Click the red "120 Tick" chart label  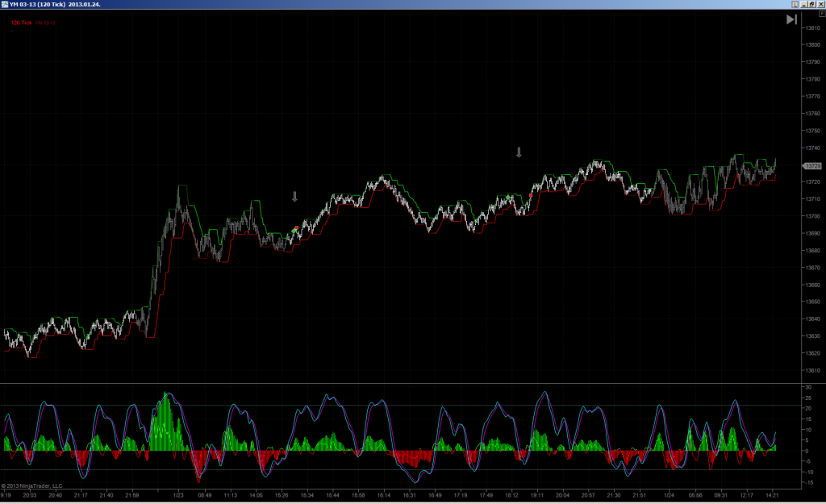pos(22,23)
